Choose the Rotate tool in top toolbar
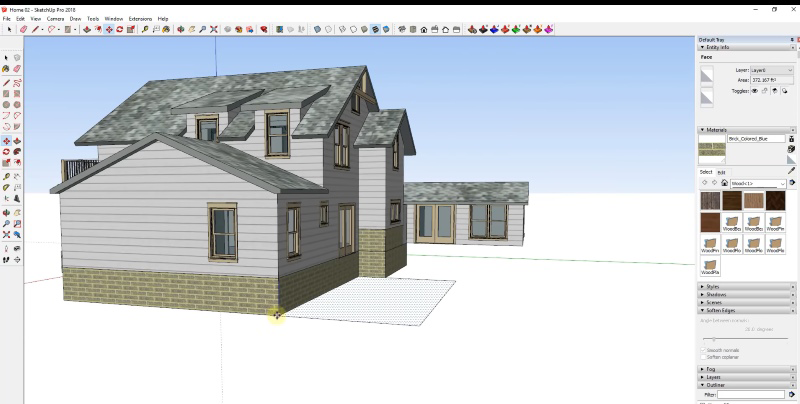Viewport: 800px width, 404px height. coord(120,30)
